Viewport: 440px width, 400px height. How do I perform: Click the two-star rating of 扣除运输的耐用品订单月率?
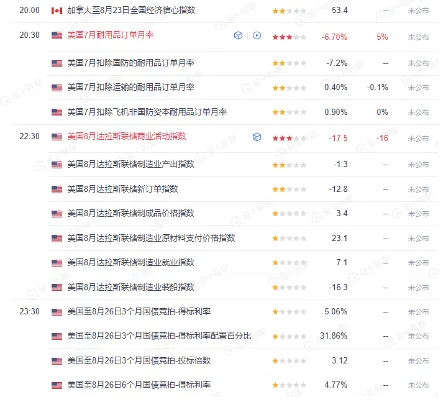point(289,88)
